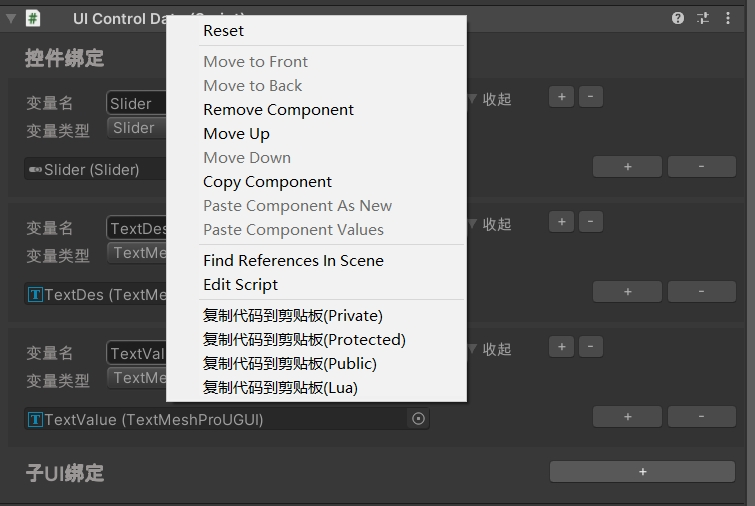Click wide plus button on TextValue object row

627,417
